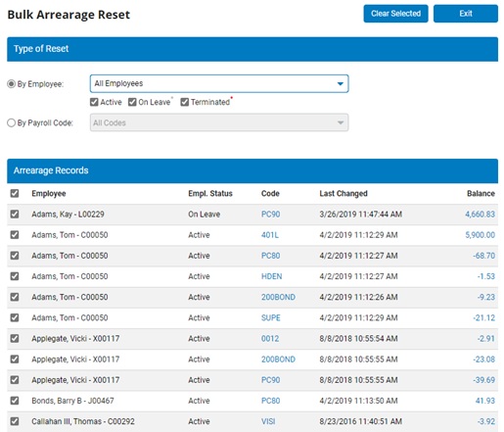Uncheck the Bonds, Barry B row checkbox

pos(15,401)
